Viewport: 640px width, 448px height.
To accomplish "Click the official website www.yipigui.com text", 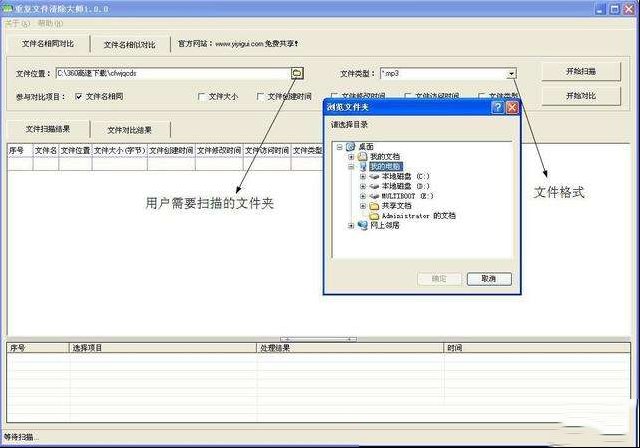I will pos(239,44).
